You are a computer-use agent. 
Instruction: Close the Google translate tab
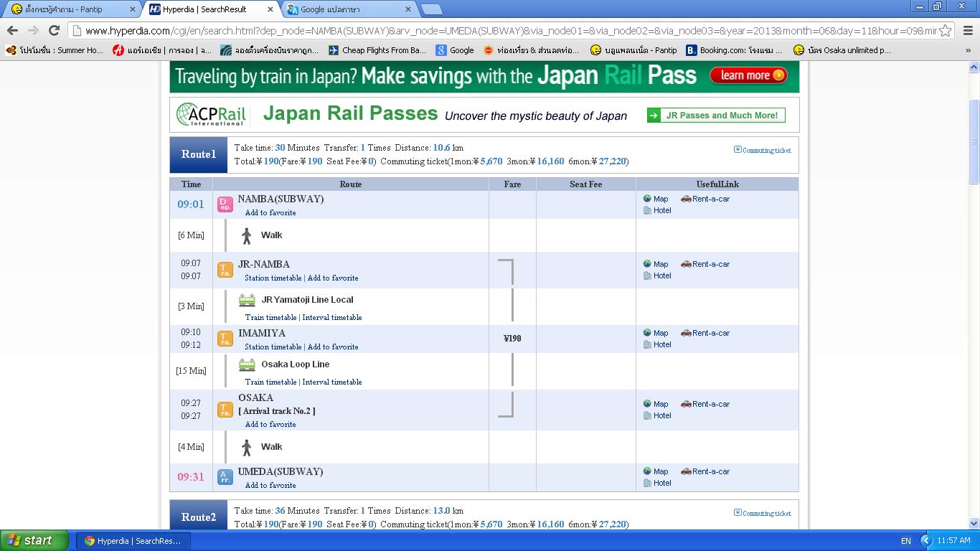tap(408, 9)
